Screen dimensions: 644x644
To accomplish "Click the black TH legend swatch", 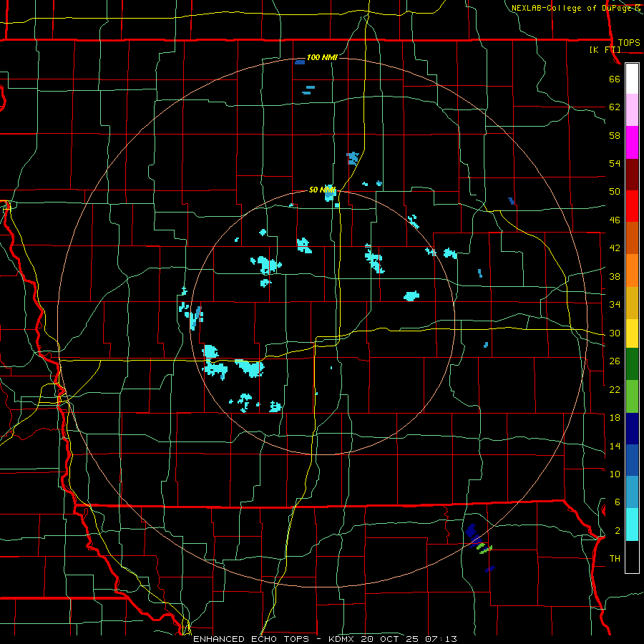I will pos(632,557).
